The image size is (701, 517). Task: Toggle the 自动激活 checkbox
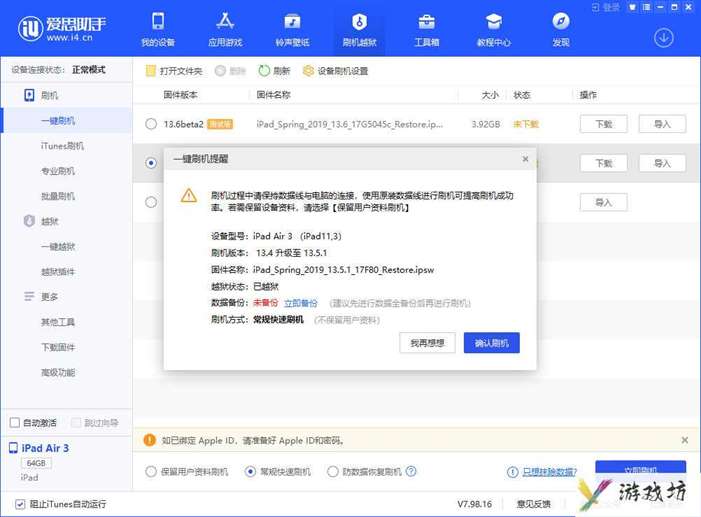pos(15,423)
